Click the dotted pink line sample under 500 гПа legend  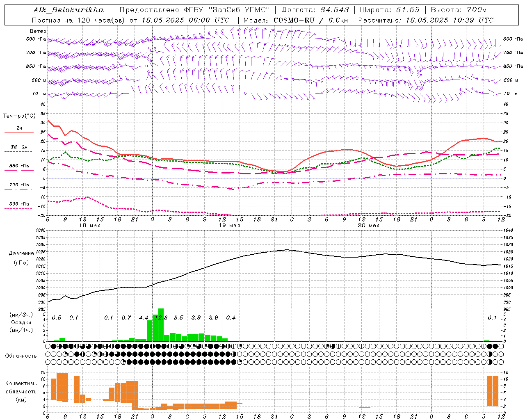tap(19, 209)
